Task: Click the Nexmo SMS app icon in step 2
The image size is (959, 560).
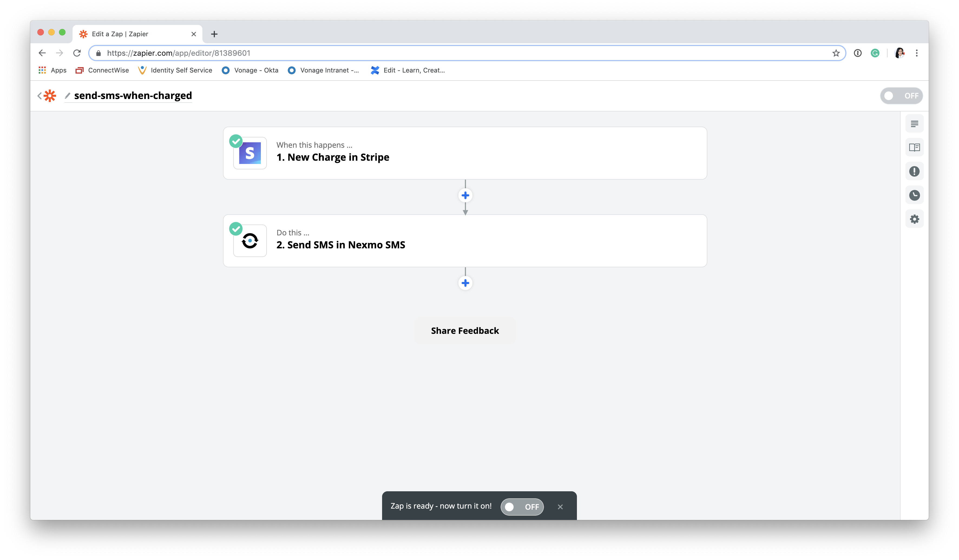Action: (x=250, y=241)
